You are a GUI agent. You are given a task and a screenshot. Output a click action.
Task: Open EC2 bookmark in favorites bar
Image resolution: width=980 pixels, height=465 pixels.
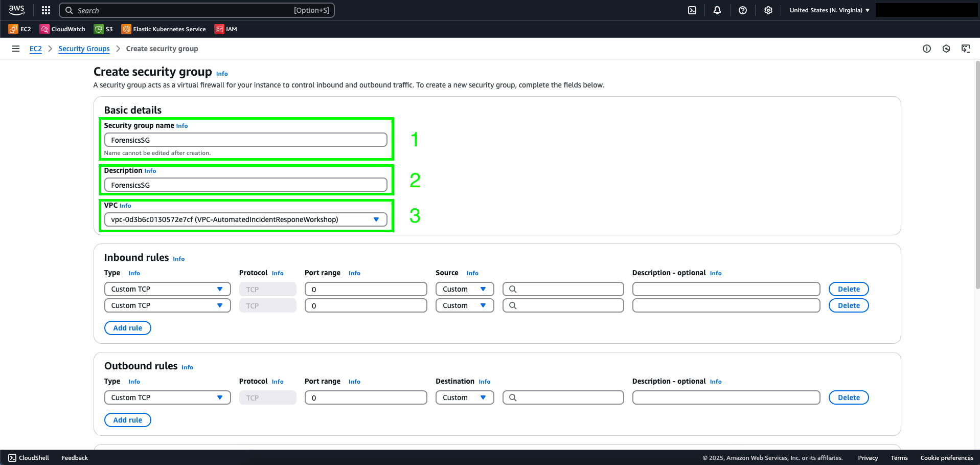(x=20, y=29)
